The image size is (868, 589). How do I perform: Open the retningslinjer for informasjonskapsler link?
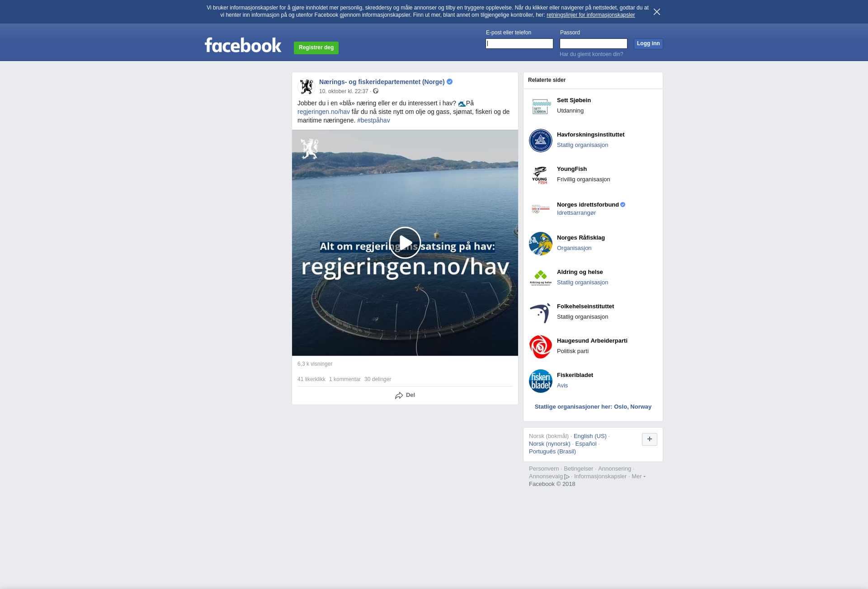click(x=590, y=15)
